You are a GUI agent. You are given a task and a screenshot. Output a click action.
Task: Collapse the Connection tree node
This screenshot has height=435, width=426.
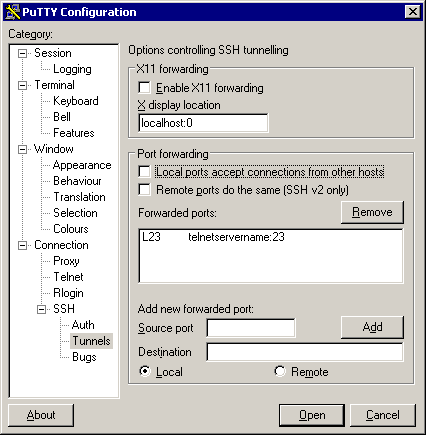tap(22, 245)
